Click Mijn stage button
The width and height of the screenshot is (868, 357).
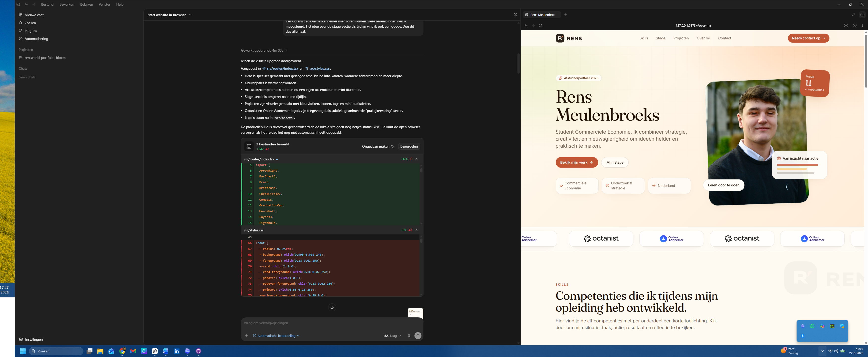tap(615, 162)
